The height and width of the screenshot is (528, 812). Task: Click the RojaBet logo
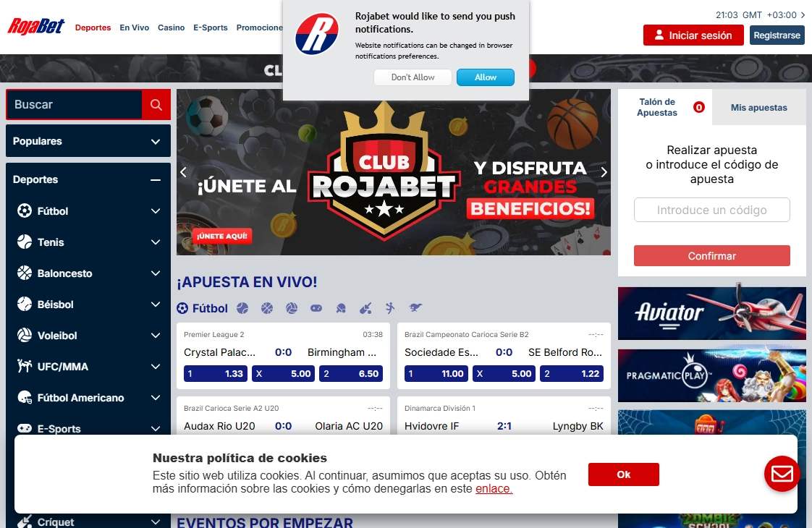[36, 26]
